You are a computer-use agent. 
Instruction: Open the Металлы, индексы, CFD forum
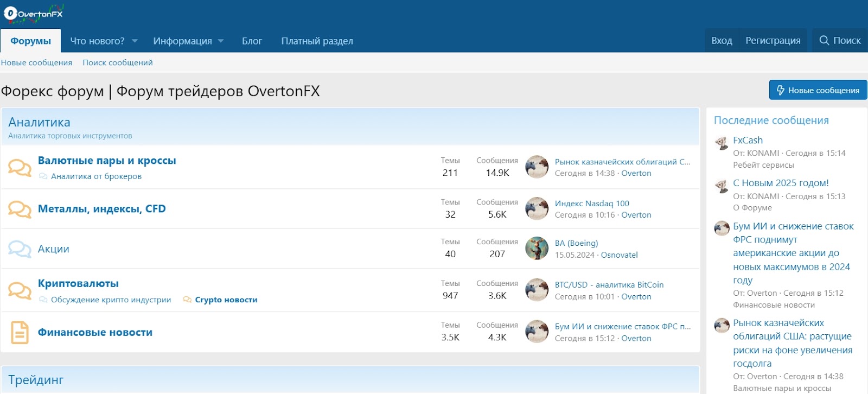click(x=101, y=209)
